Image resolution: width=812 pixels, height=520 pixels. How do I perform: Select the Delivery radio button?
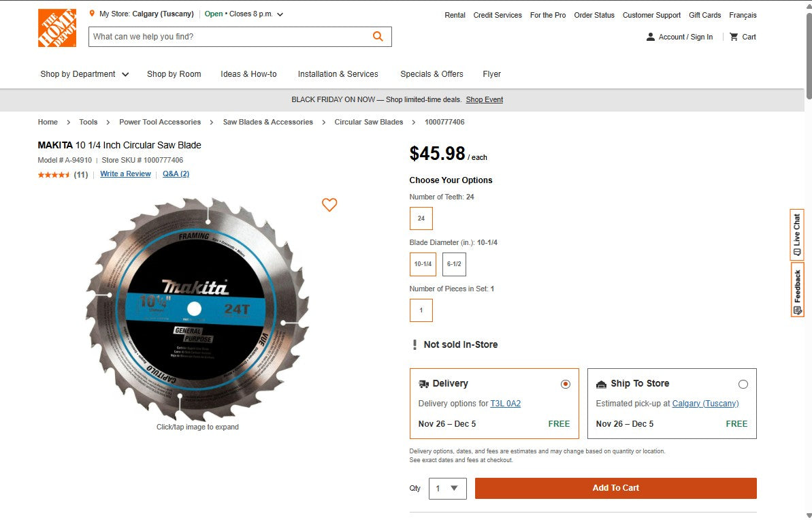point(566,384)
